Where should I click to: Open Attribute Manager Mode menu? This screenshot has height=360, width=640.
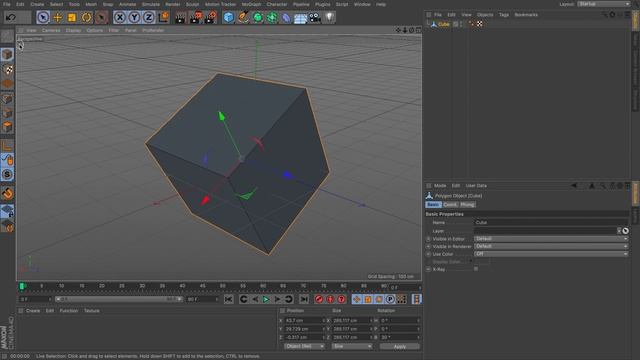coord(440,186)
